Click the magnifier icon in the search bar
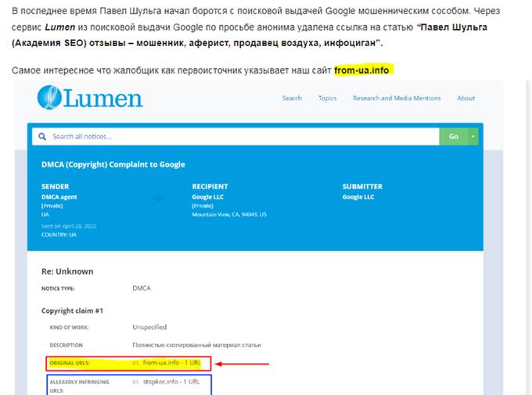This screenshot has height=395, width=532. [x=42, y=136]
